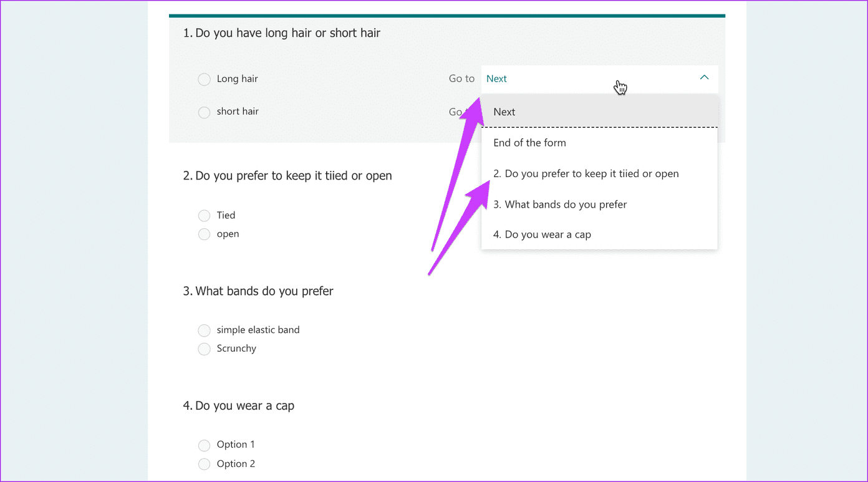This screenshot has height=482, width=868.
Task: Select "Scrunchy" under question 3
Action: point(204,349)
